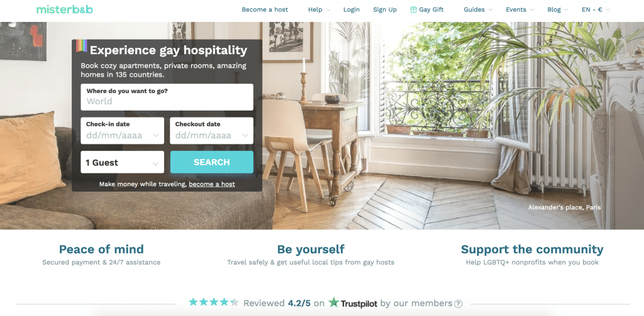Click the rainbow flag icon in search box
The image size is (644, 316).
click(x=81, y=46)
